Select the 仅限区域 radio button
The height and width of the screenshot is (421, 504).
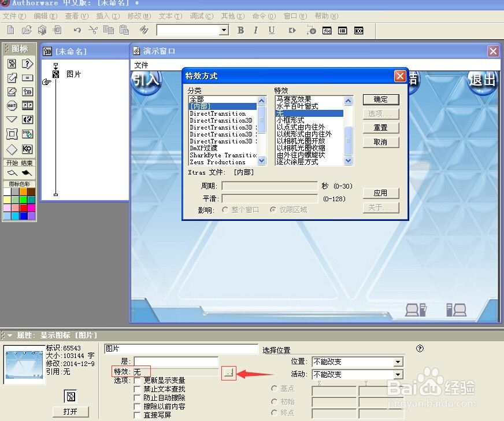pyautogui.click(x=273, y=210)
